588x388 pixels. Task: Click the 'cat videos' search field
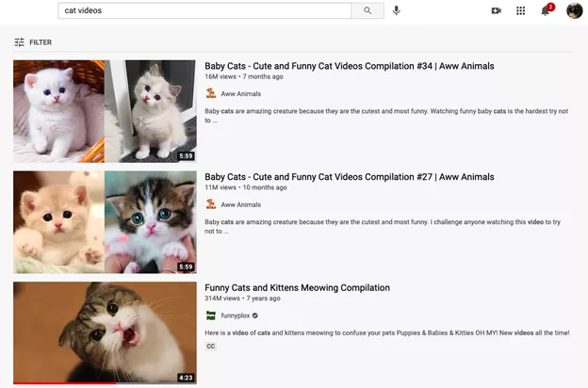204,10
